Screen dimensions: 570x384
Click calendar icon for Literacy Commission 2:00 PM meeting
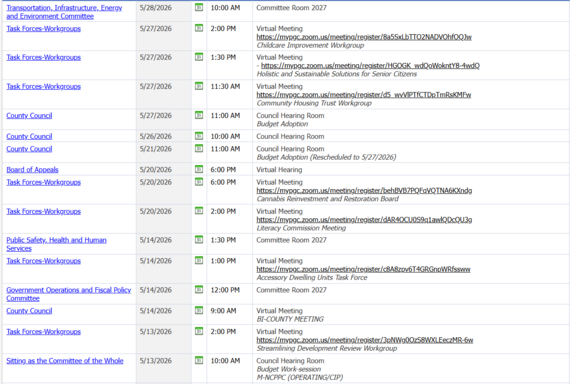199,211
